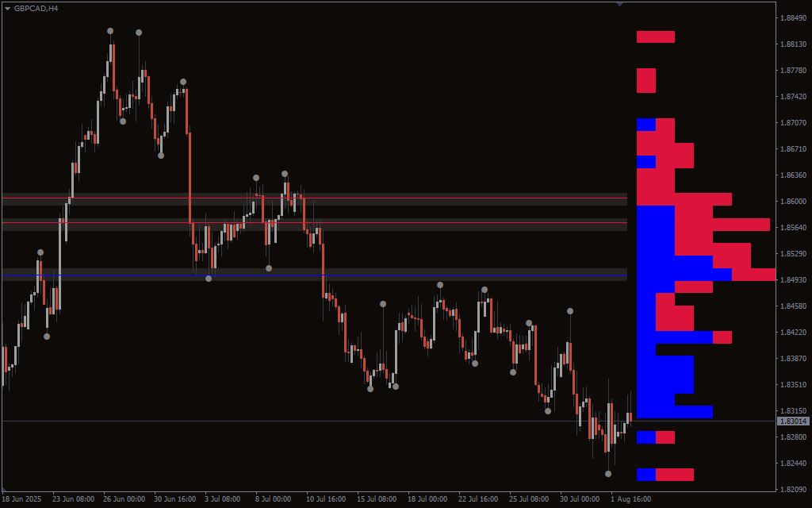Click the bottommost blue volume profile block
Screen dimensions: 812x508
(x=646, y=475)
